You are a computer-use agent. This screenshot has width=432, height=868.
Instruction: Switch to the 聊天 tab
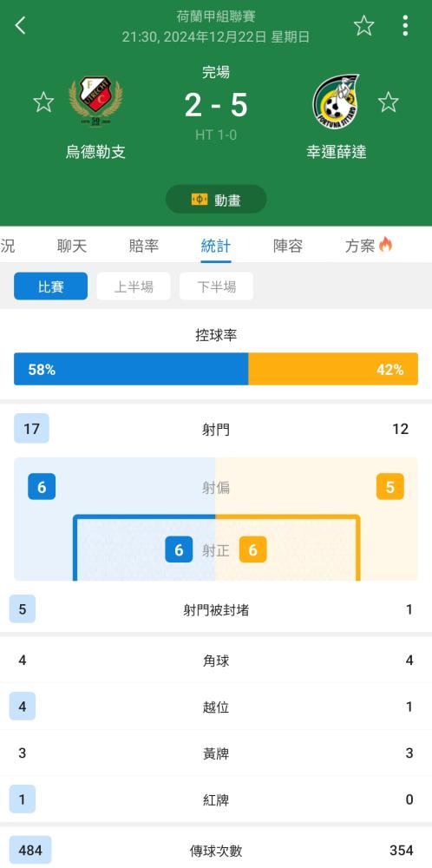(x=72, y=246)
